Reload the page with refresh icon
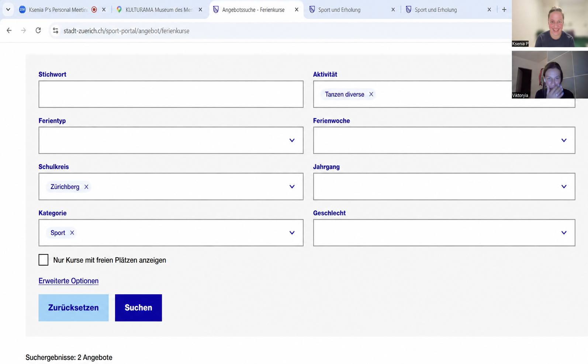Screen dimensions: 588x364 (x=38, y=31)
